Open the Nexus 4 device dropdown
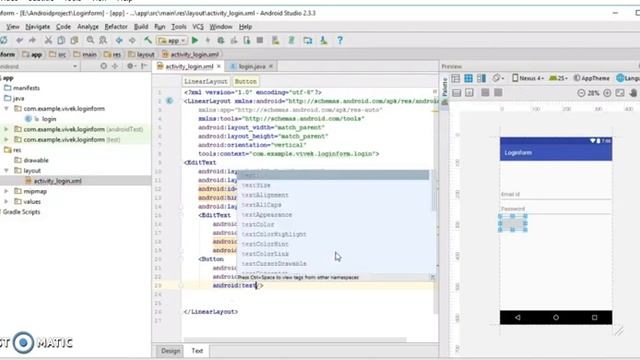 (x=528, y=78)
